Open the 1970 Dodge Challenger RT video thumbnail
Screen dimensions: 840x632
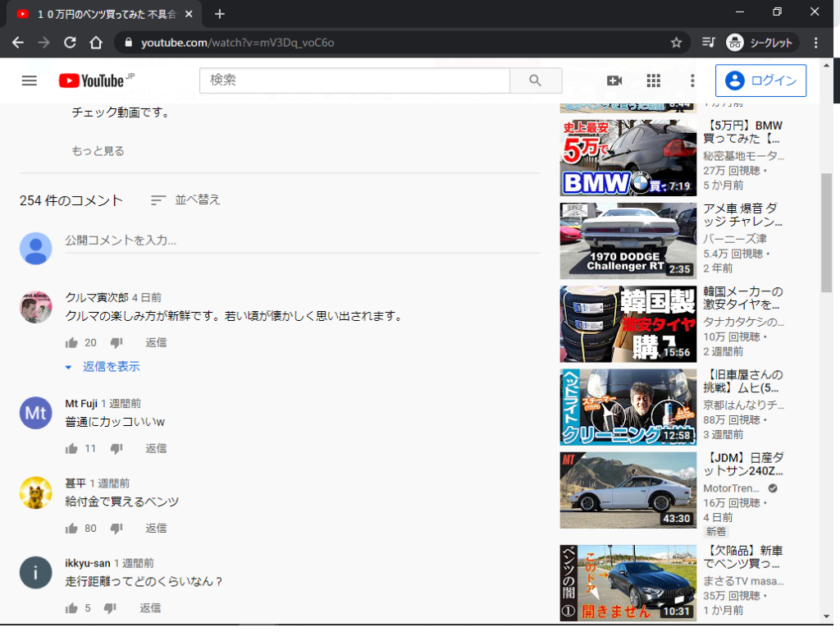point(628,241)
